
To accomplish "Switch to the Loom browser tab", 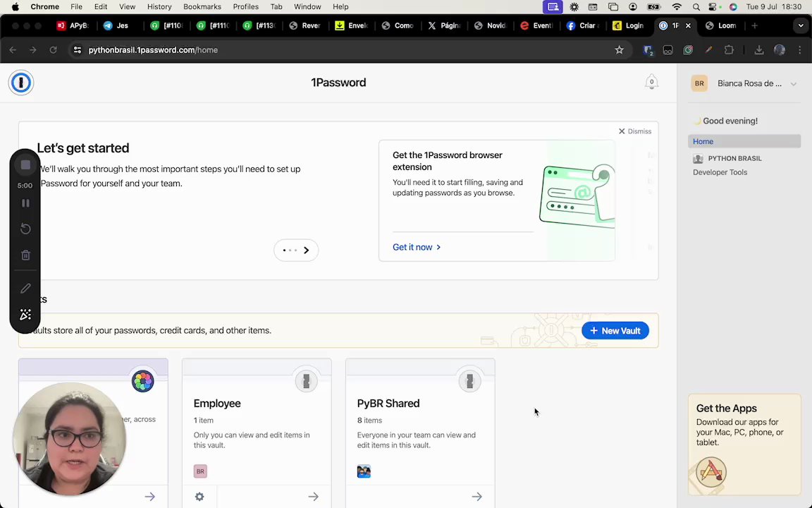I will [721, 25].
